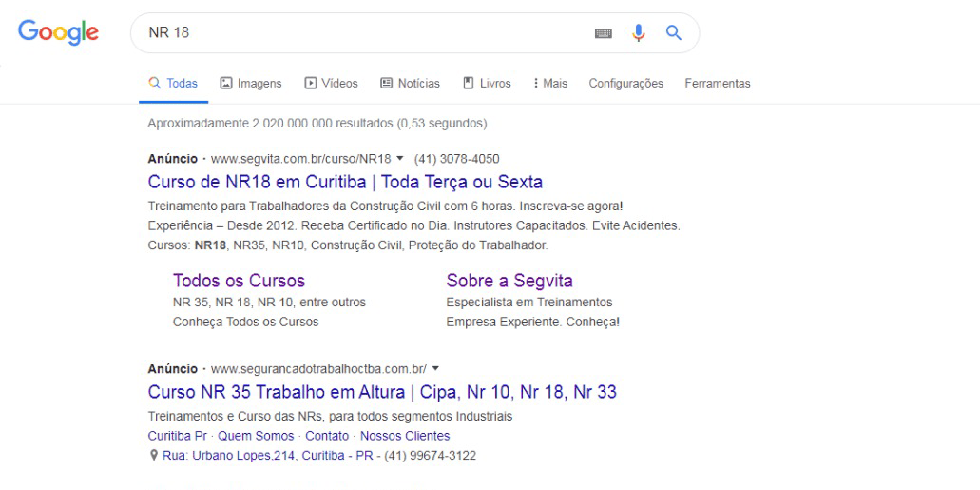
Task: Click the blue search magnifier icon
Action: (x=673, y=33)
